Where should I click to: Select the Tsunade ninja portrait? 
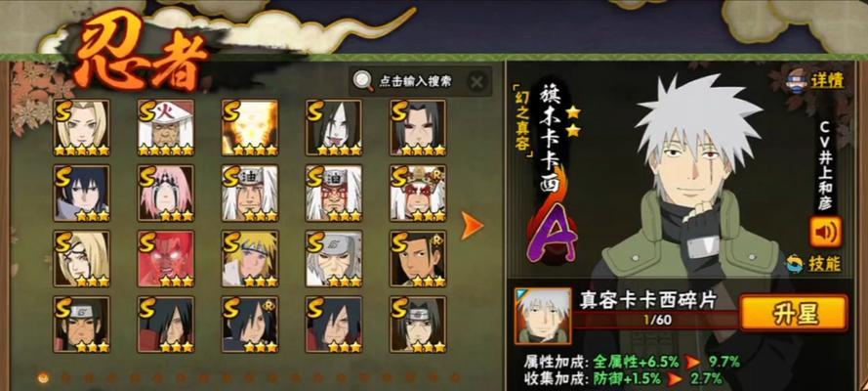[x=81, y=128]
